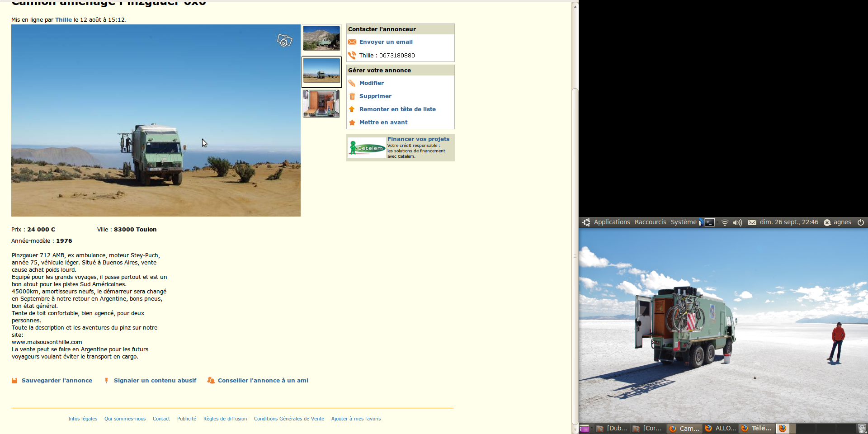Open the Raccourcis menu
This screenshot has width=868, height=434.
[650, 222]
